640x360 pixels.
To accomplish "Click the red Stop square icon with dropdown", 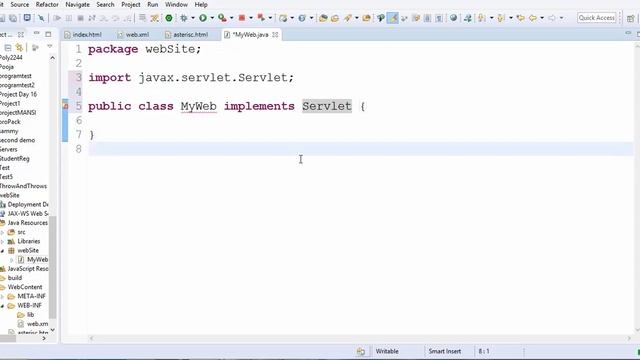I will [x=242, y=18].
